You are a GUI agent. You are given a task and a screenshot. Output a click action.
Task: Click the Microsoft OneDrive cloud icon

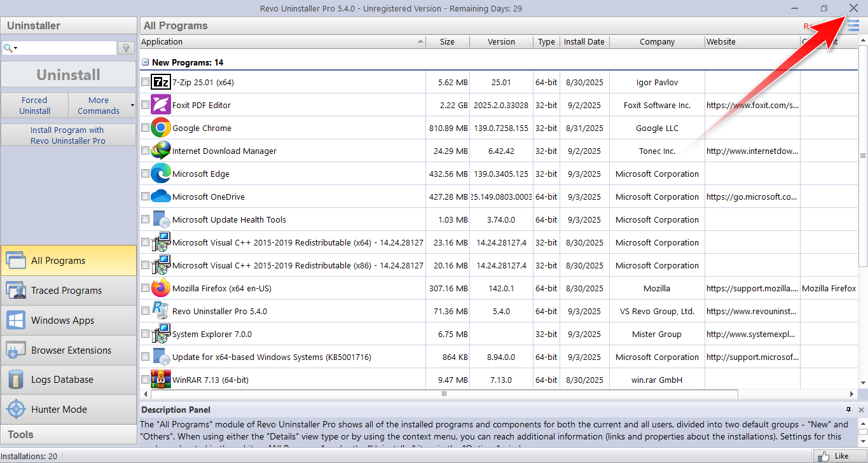coord(161,197)
